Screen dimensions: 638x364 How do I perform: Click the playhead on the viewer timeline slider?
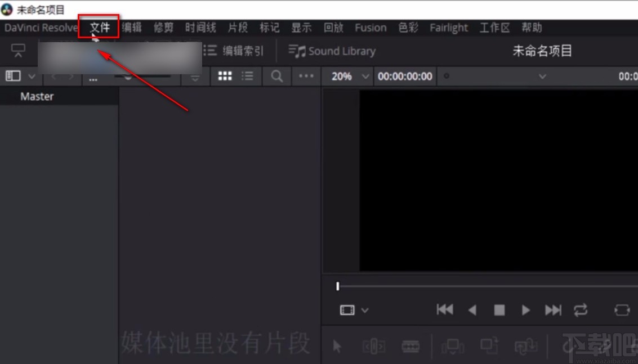click(x=338, y=286)
